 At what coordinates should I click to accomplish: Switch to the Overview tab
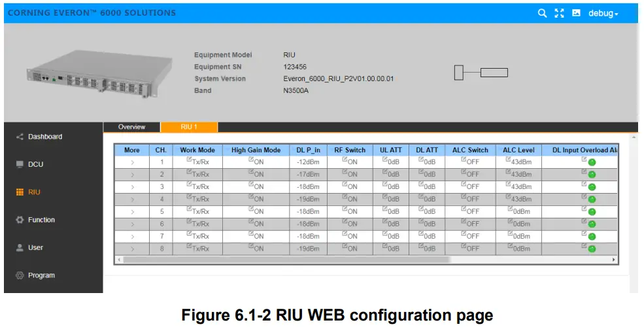pos(131,127)
